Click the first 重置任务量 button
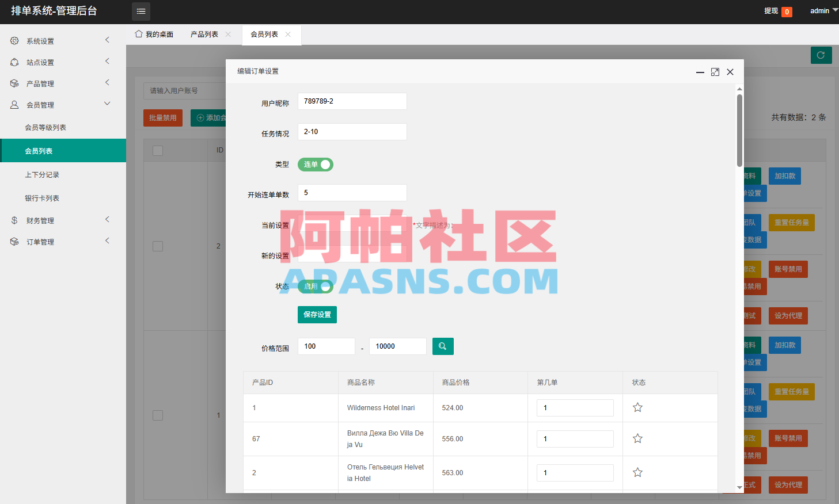Screen dimensions: 839x504 (792, 223)
